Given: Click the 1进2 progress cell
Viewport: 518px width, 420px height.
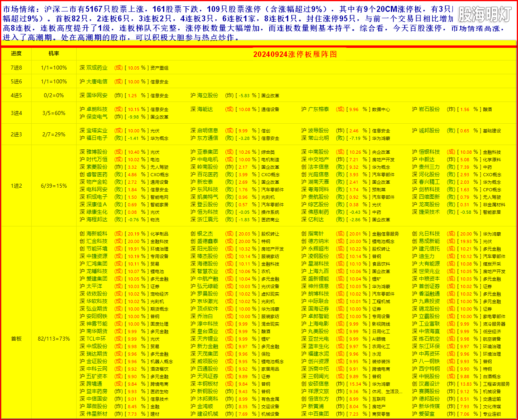Looking at the screenshot, I should point(16,186).
